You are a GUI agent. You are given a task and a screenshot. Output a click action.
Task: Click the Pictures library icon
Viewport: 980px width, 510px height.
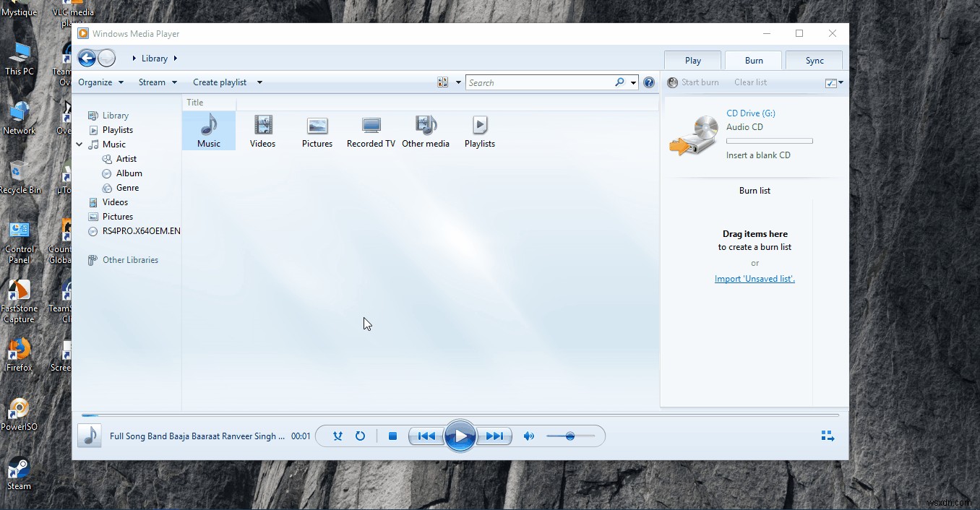[317, 131]
